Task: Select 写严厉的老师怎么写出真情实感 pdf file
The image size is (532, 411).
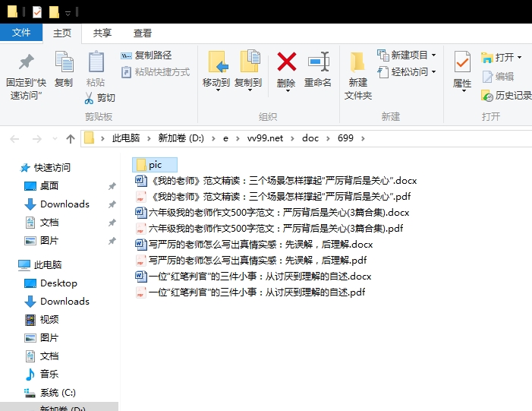Action: [x=251, y=261]
